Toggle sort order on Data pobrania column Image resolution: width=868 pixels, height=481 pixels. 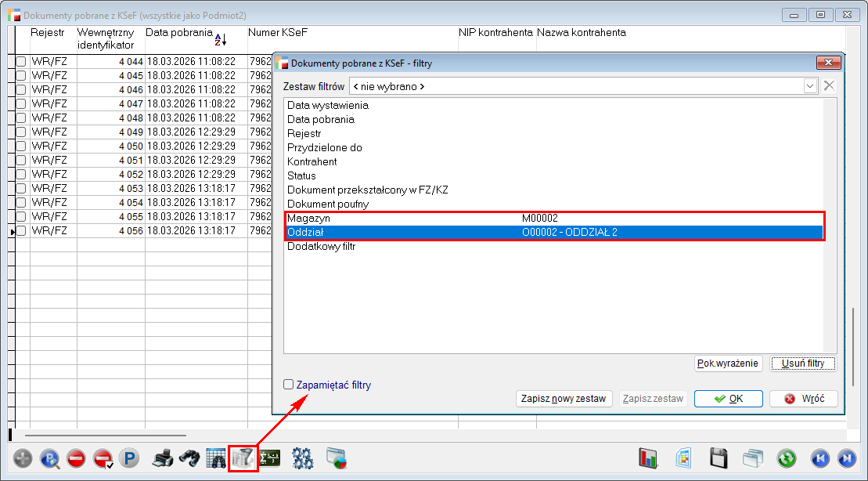[x=221, y=38]
